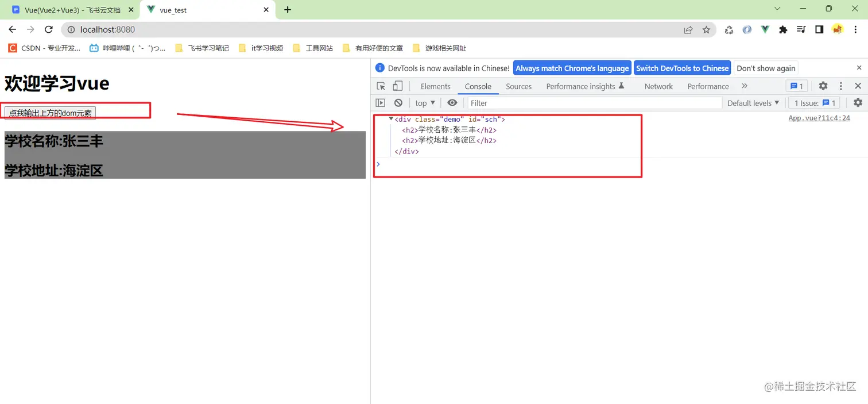Click the '1 Issue' button in console toolbar

815,103
